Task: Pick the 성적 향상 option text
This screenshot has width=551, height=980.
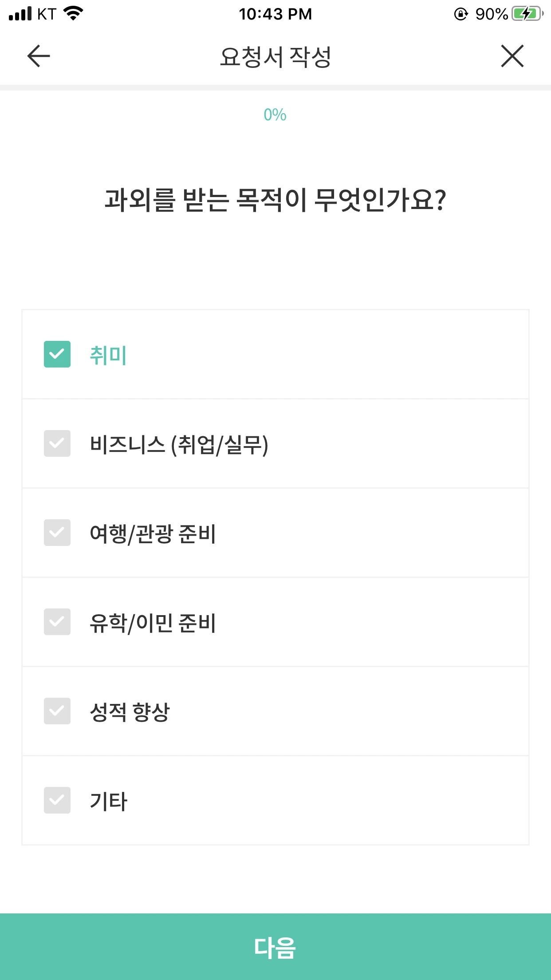Action: pos(130,712)
